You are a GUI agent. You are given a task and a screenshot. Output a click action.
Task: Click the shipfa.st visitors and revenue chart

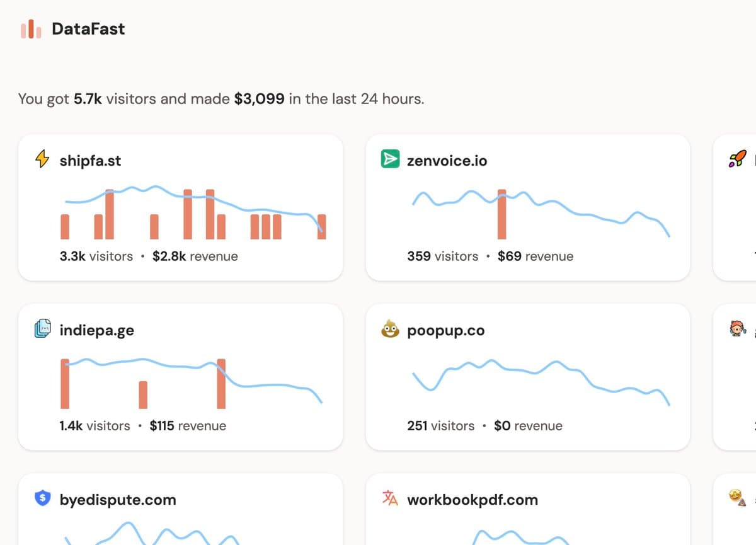193,212
